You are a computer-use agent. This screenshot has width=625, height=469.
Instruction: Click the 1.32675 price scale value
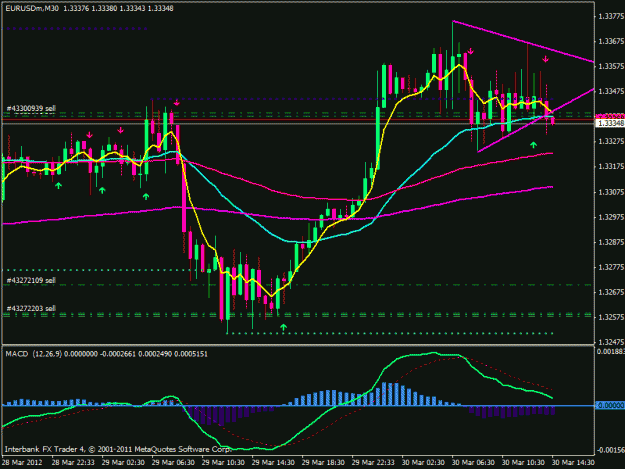611,292
